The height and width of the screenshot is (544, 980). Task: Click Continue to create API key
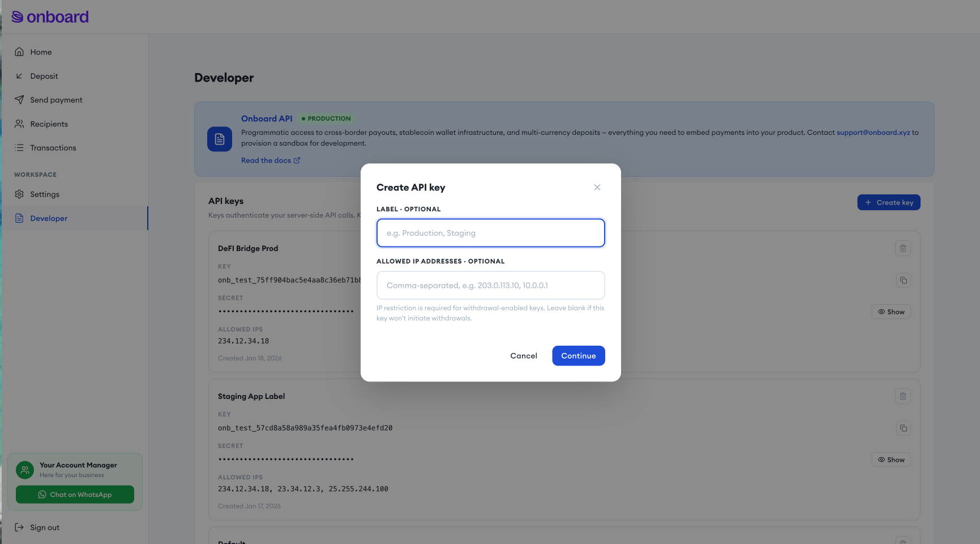579,356
